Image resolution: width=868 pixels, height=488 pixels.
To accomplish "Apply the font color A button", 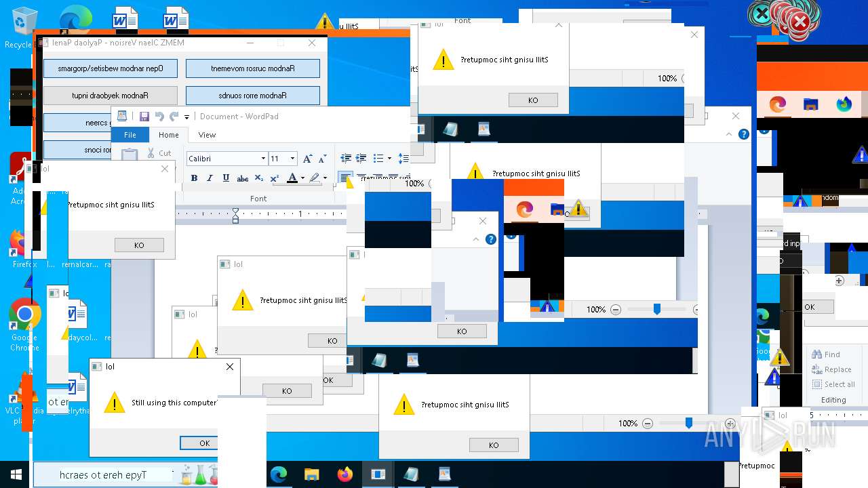I will [292, 178].
